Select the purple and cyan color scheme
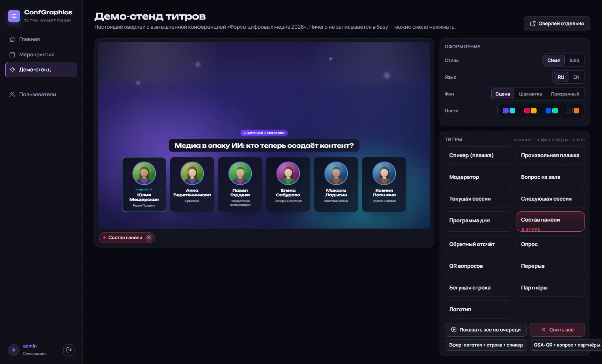Image resolution: width=602 pixels, height=364 pixels. point(509,111)
